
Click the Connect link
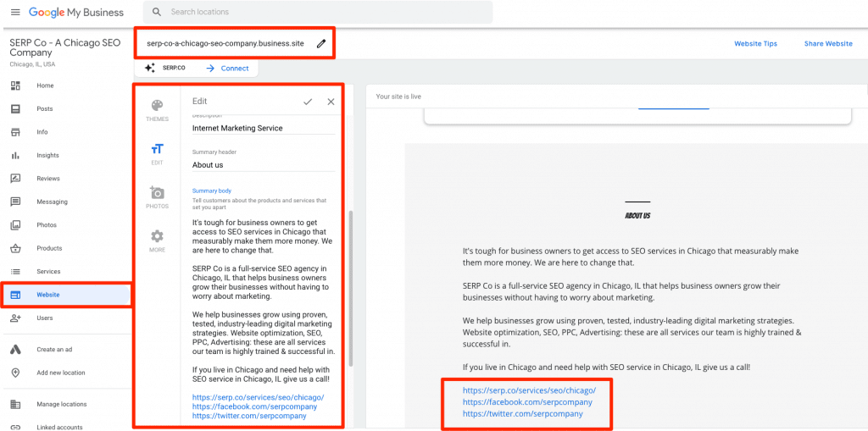point(235,69)
